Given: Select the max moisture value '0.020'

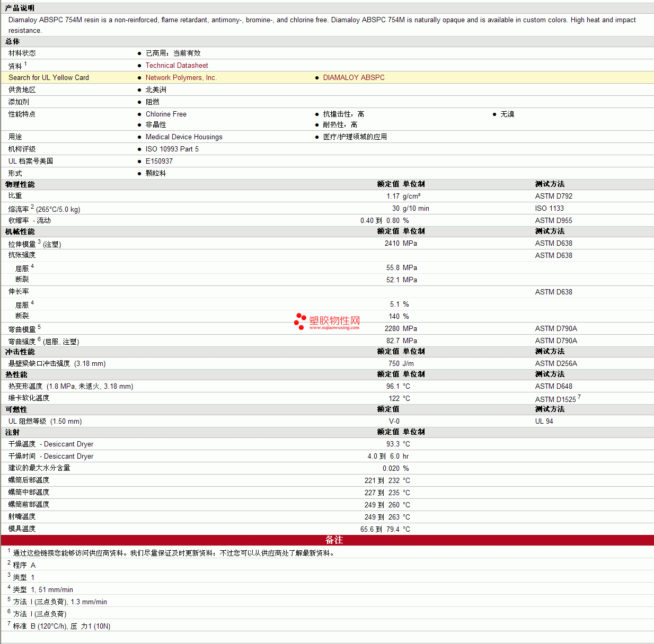Looking at the screenshot, I should (x=391, y=468).
